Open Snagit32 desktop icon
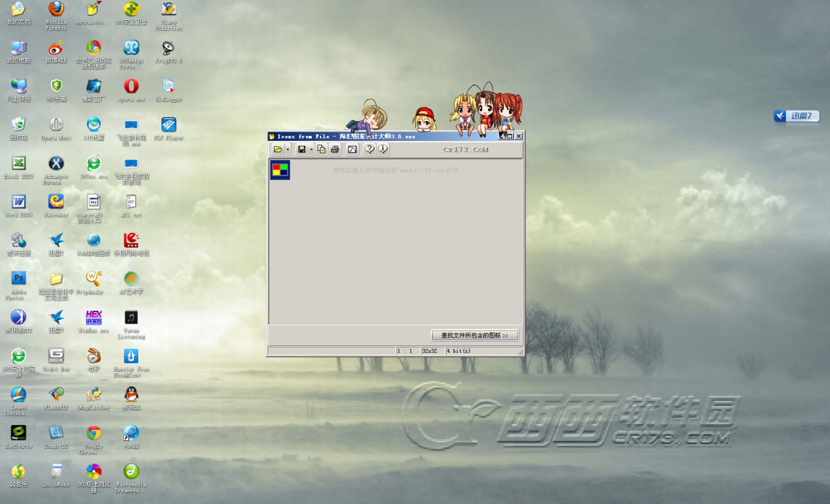 [56, 437]
